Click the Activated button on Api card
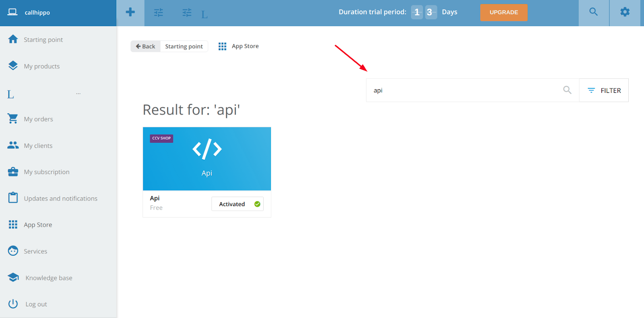This screenshot has height=318, width=644. click(237, 204)
